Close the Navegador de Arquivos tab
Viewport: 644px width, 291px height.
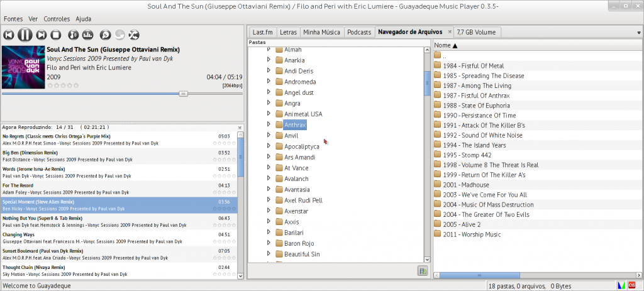click(x=449, y=31)
